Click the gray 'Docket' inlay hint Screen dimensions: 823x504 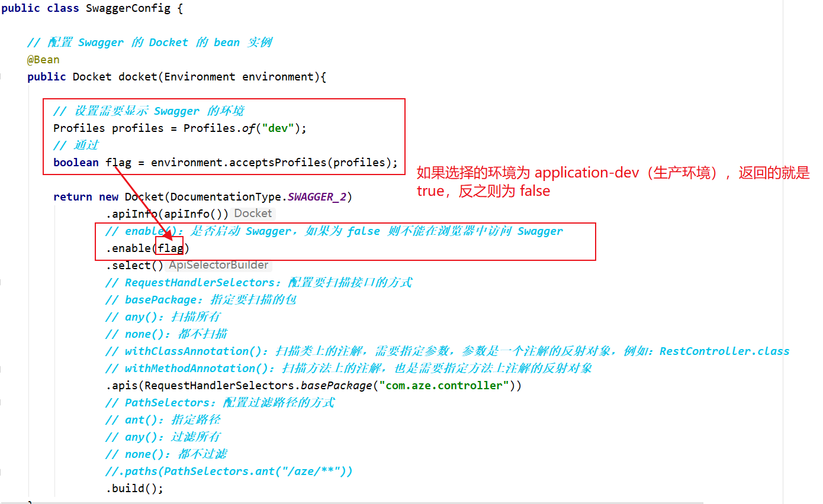[x=253, y=214]
